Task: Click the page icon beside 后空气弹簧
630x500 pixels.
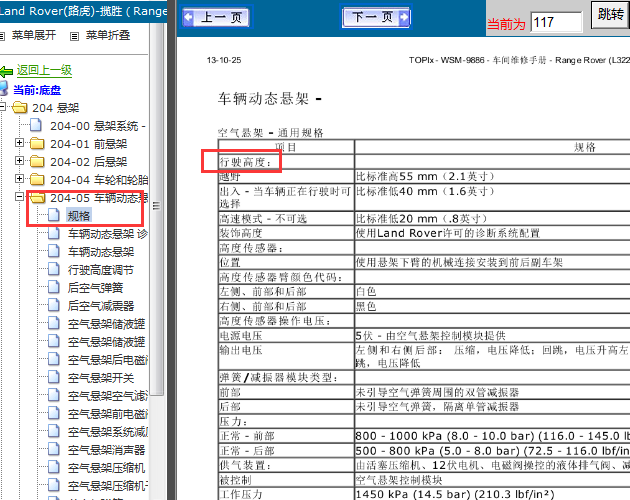Action: 53,287
